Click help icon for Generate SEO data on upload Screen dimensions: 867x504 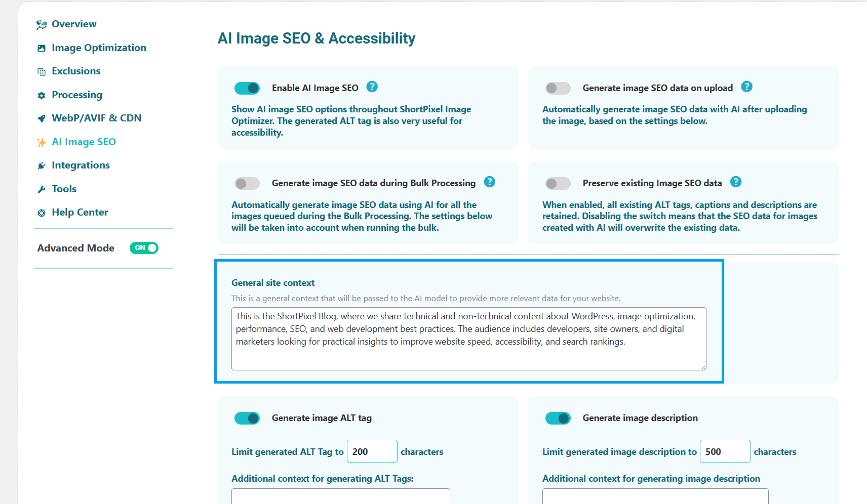coord(746,87)
